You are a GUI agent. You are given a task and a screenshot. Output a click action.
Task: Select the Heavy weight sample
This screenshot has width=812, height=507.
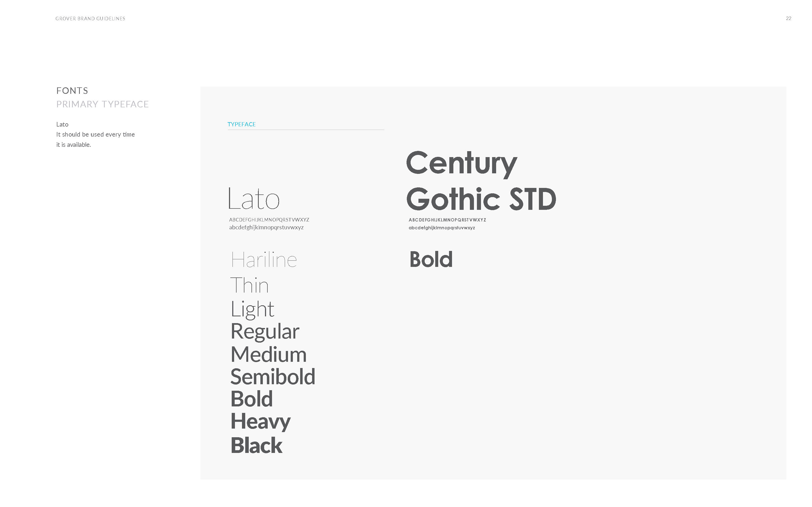pos(260,422)
